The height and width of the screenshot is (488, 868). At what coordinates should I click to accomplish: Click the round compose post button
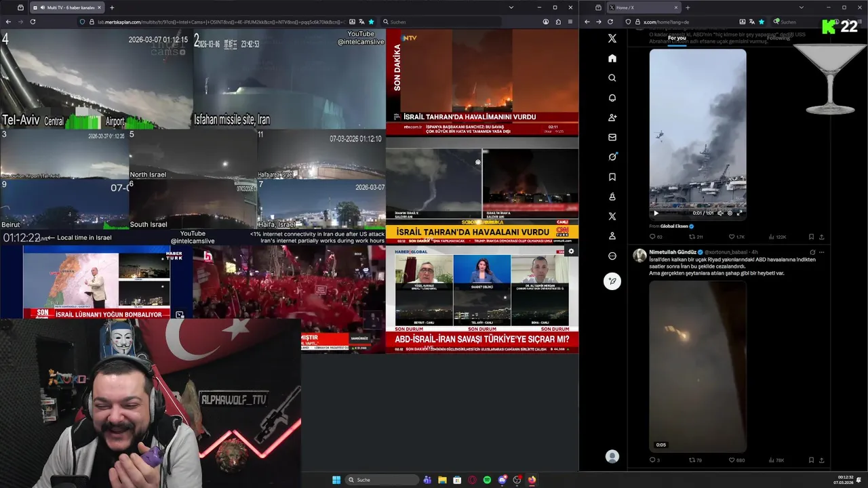612,281
